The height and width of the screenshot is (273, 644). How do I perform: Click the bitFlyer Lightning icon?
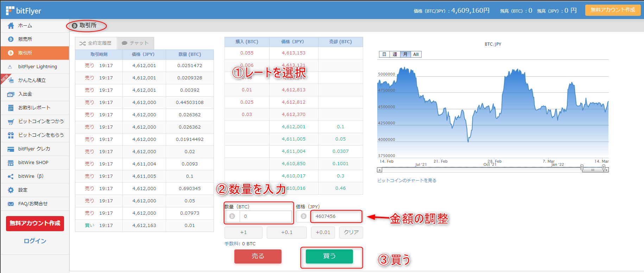pyautogui.click(x=10, y=67)
